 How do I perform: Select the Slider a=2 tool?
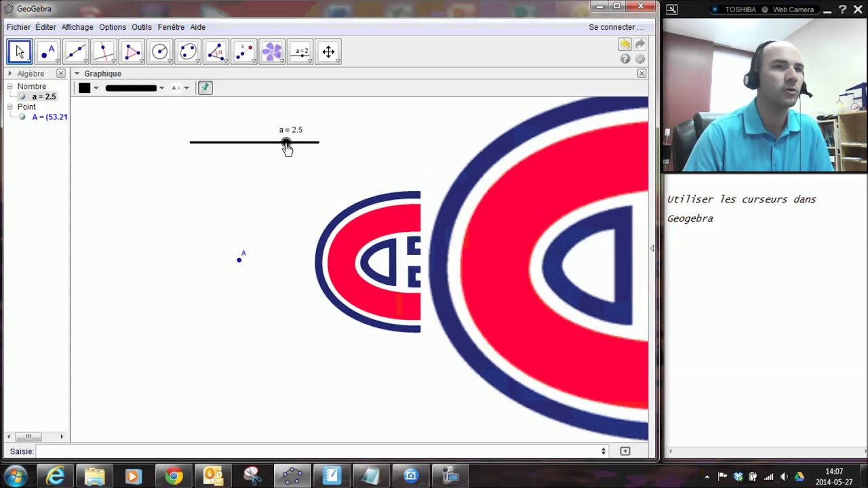pyautogui.click(x=300, y=52)
